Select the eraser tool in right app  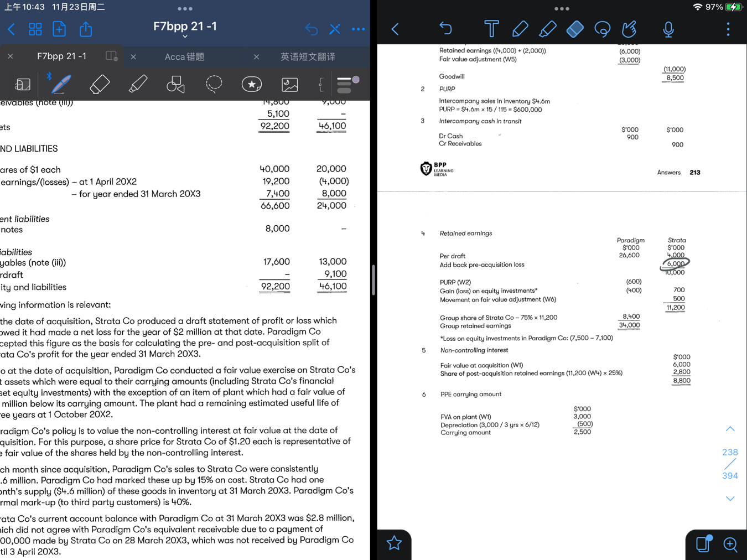(575, 29)
